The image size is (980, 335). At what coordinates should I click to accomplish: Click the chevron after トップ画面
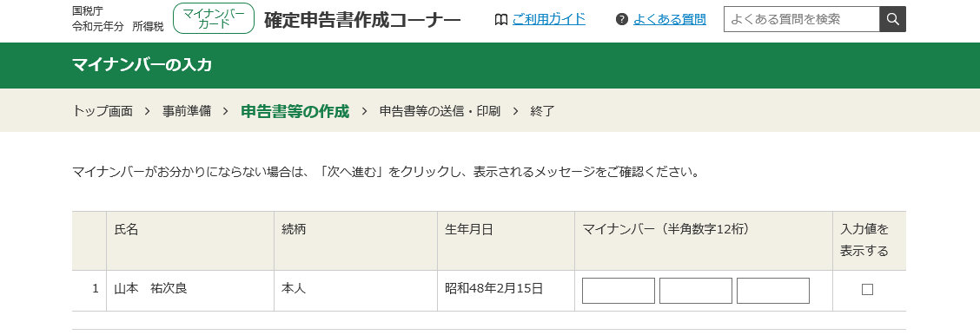[148, 111]
